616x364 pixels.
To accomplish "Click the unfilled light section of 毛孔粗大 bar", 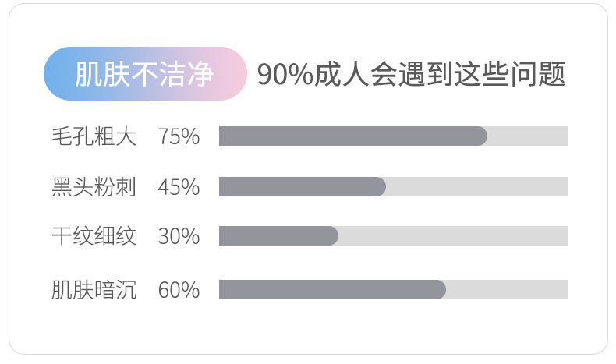I will click(x=528, y=136).
